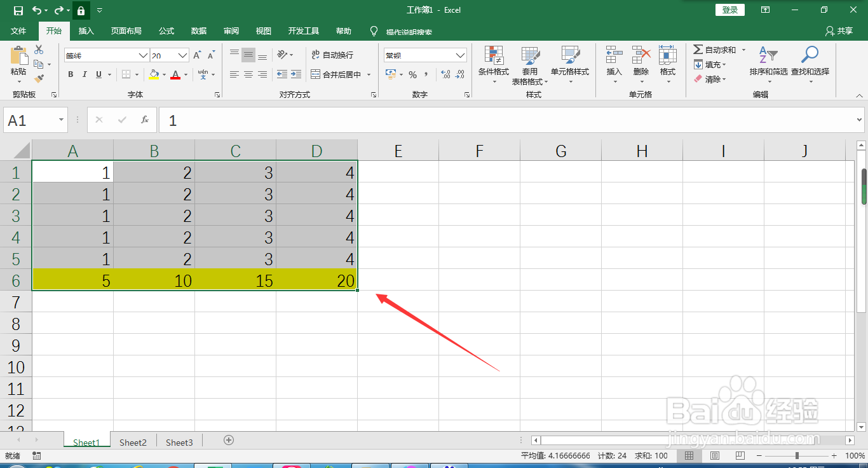868x468 pixels.
Task: Open the borders dropdown arrow
Action: (x=138, y=75)
